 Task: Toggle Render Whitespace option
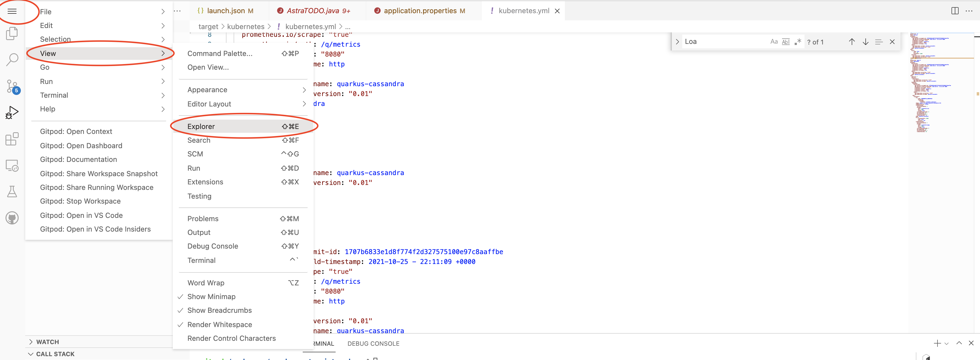point(219,324)
